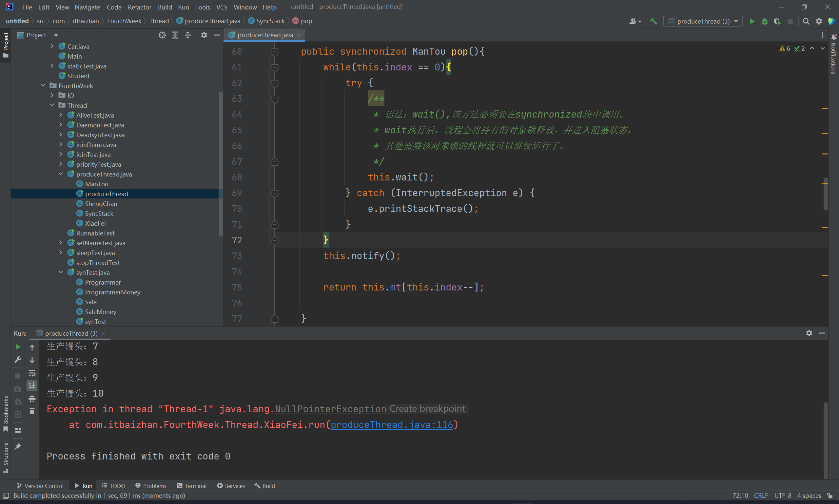Close the produceThread (3) run tab

103,333
